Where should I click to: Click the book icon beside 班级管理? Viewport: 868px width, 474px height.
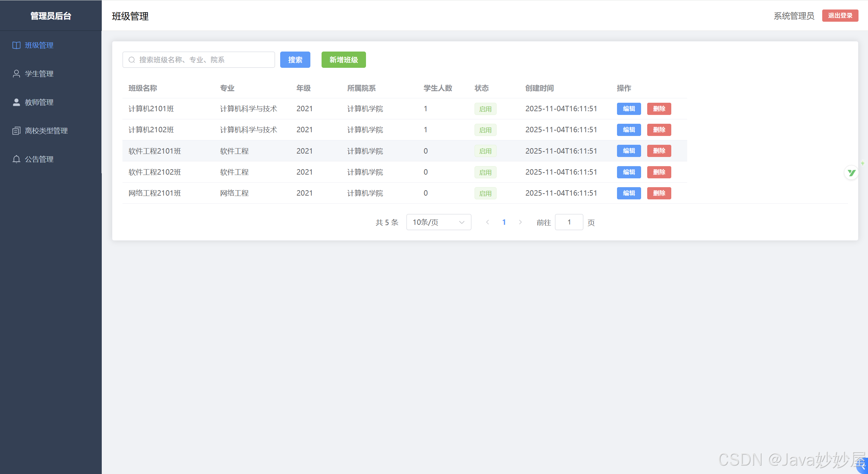(16, 45)
